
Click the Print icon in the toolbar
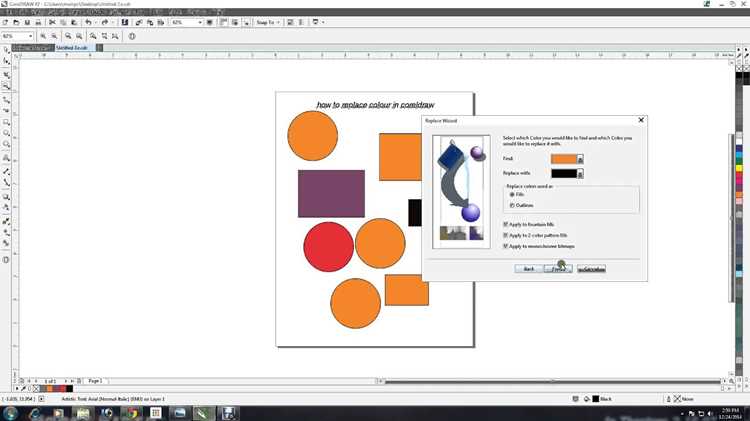click(38, 22)
